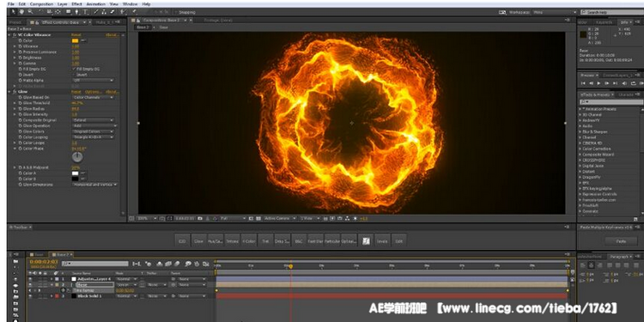Toggle stopwatch for Vibrance property
The height and width of the screenshot is (322, 644).
coord(20,46)
